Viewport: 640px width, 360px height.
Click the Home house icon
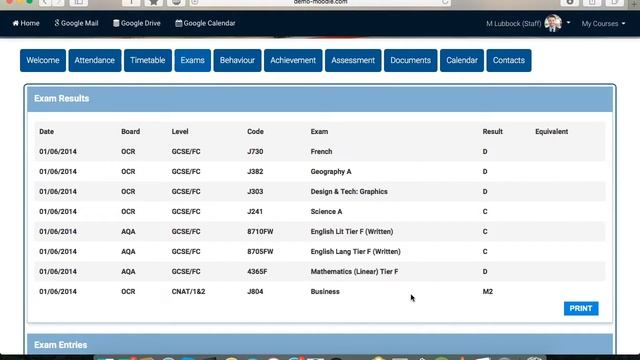pyautogui.click(x=16, y=23)
